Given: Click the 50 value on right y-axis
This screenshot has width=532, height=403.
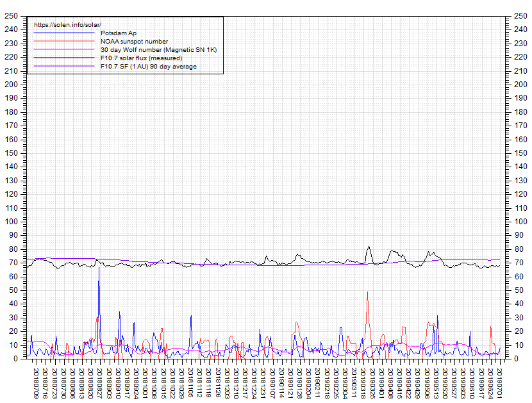Looking at the screenshot, I should (x=519, y=290).
